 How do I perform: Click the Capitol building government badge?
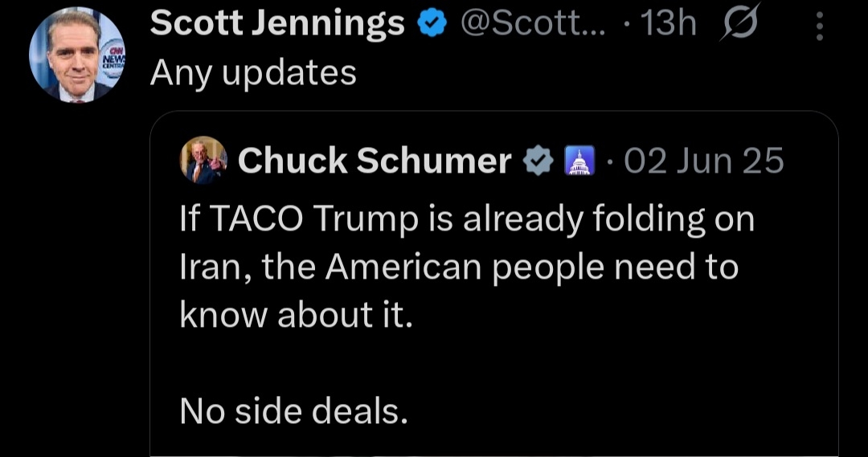(579, 161)
